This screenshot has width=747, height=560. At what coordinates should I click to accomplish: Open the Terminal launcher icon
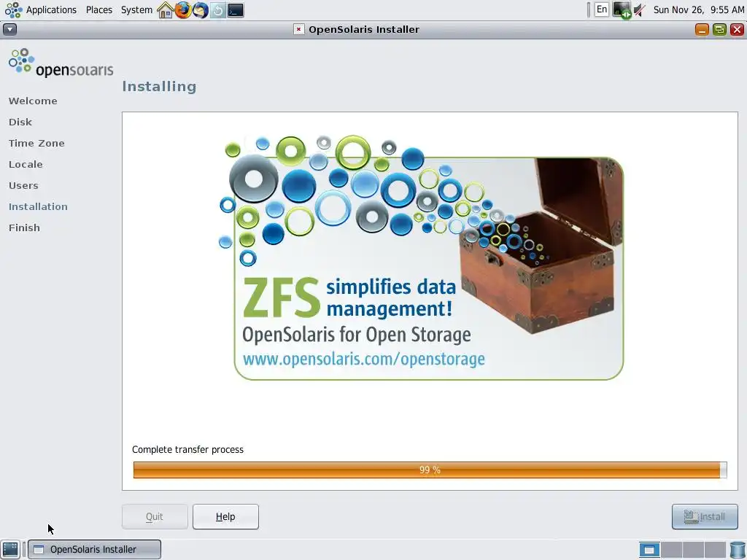[236, 10]
